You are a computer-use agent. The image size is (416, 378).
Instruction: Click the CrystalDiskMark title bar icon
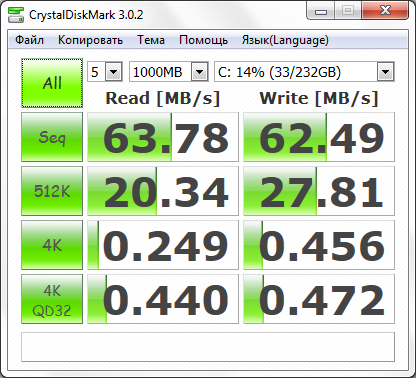16,14
